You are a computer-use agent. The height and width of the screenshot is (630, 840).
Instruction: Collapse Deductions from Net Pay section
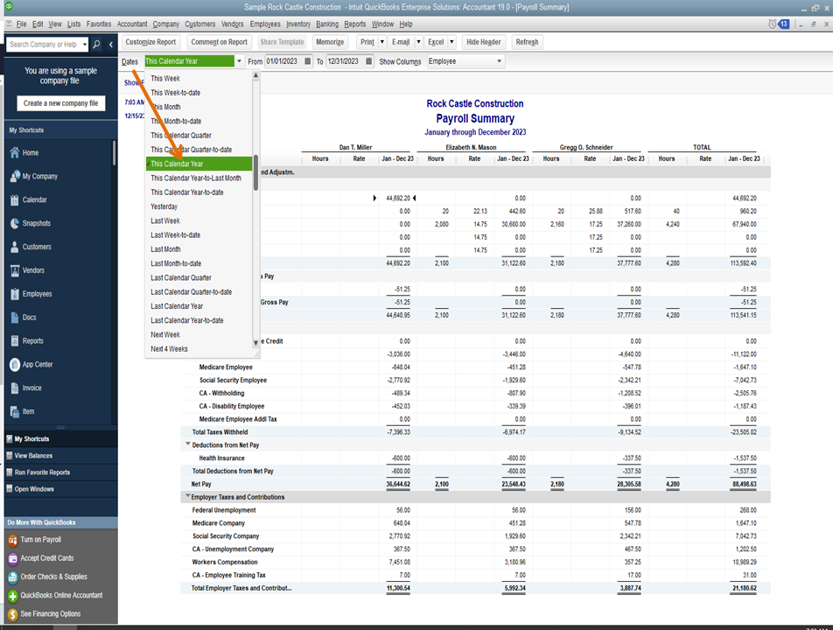click(x=187, y=444)
